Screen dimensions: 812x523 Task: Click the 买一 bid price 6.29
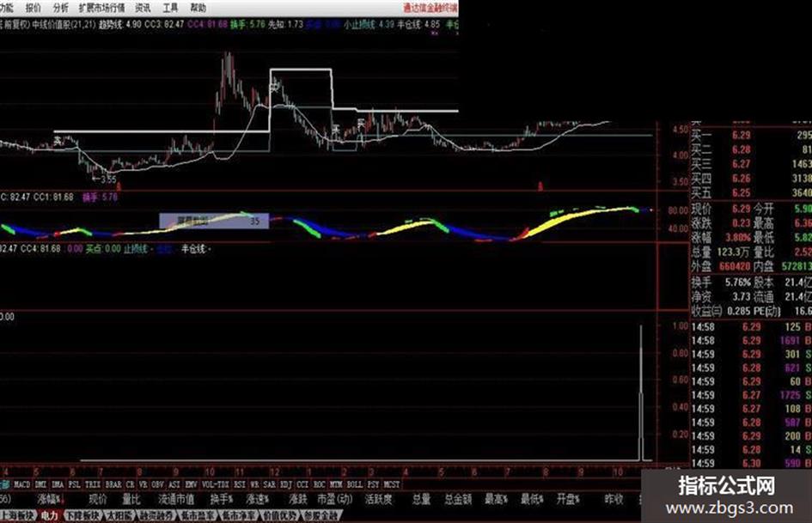click(x=741, y=136)
